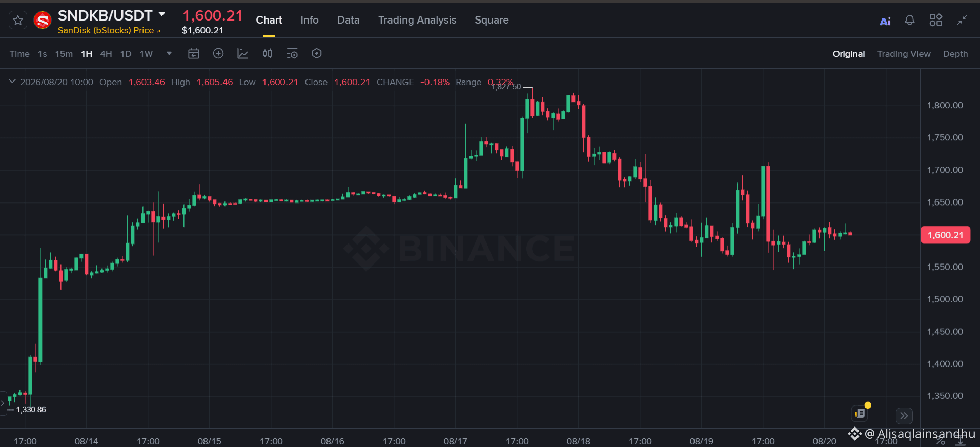The height and width of the screenshot is (447, 980).
Task: Collapse chart with the shrink arrows icon
Action: (962, 20)
